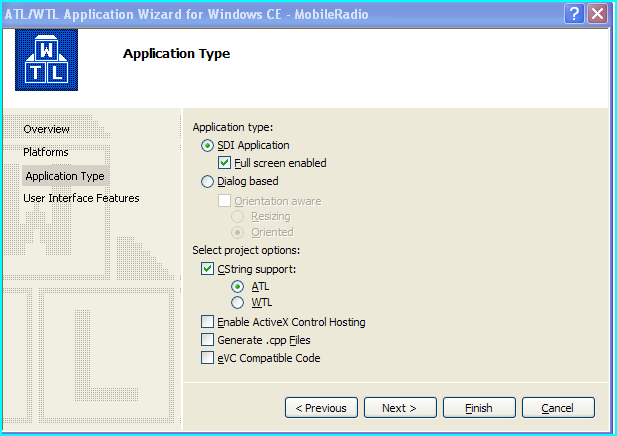
Task: Click the Previous button
Action: click(321, 408)
